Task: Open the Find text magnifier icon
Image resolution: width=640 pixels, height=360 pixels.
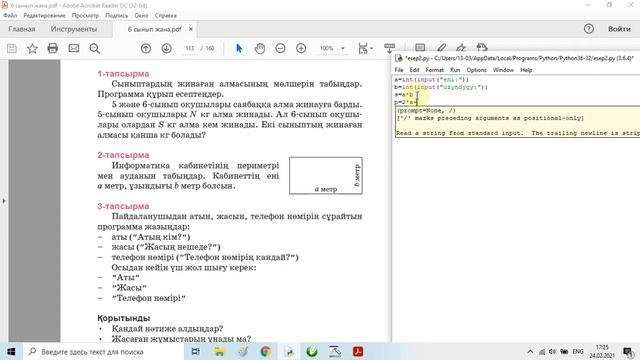Action: [95, 49]
